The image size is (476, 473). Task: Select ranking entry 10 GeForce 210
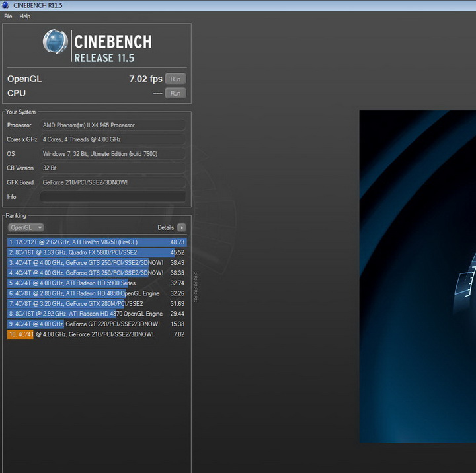point(97,334)
